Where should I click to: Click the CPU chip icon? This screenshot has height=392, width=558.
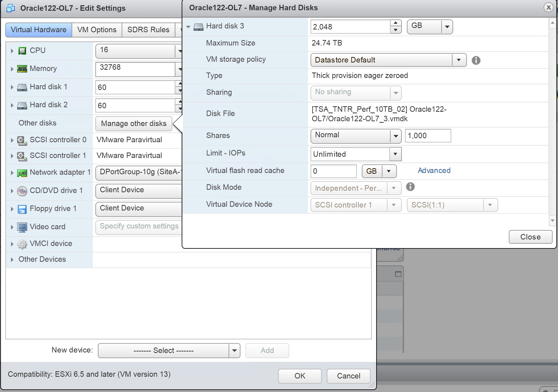point(22,51)
